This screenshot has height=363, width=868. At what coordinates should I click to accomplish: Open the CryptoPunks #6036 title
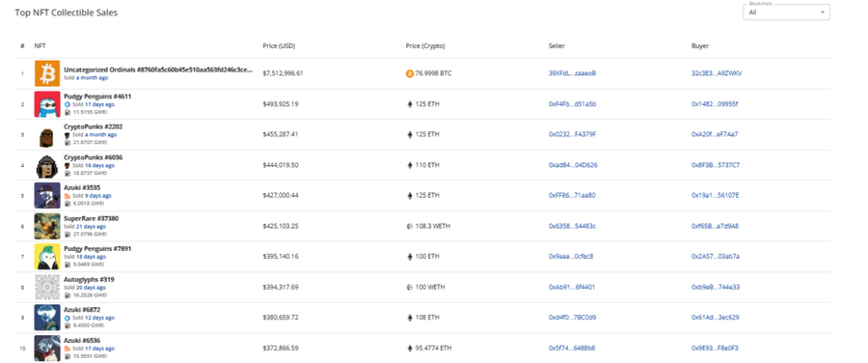coord(93,157)
